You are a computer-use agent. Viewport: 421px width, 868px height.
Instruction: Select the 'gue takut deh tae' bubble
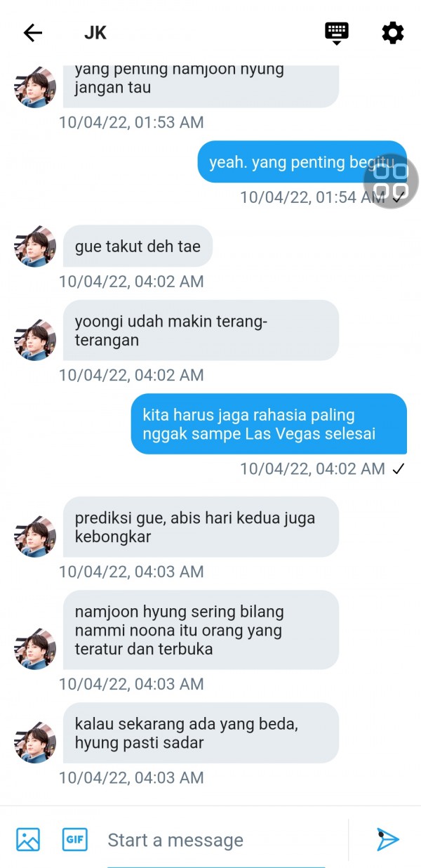click(138, 246)
